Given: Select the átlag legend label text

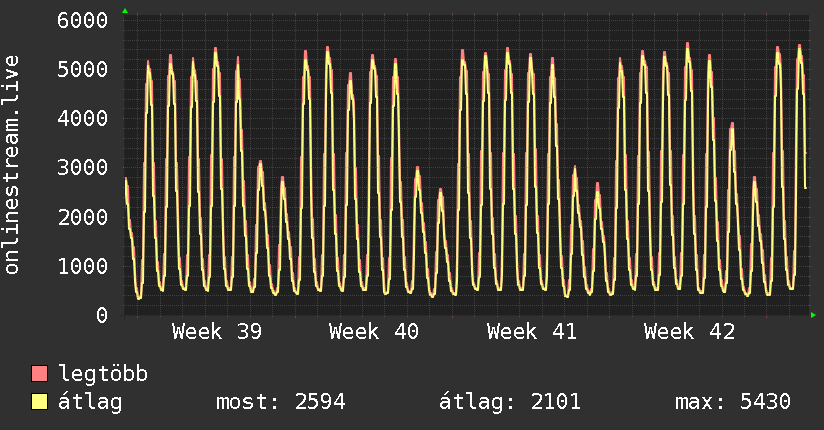Looking at the screenshot, I should click(x=89, y=403).
